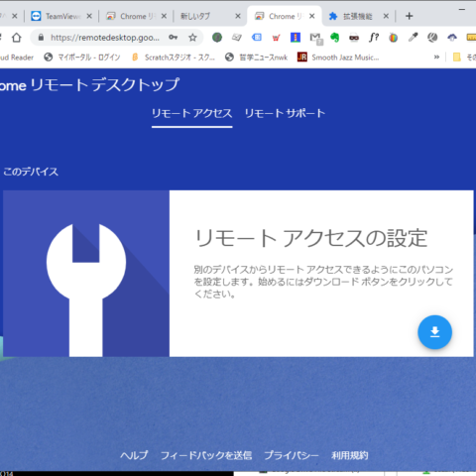
Task: Click the Chrome home button
Action: pos(17,38)
